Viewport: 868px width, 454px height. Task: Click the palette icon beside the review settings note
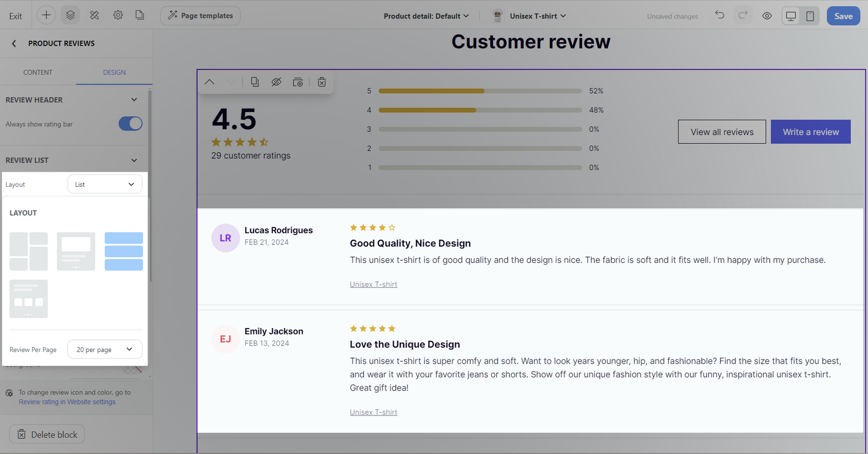pyautogui.click(x=9, y=393)
